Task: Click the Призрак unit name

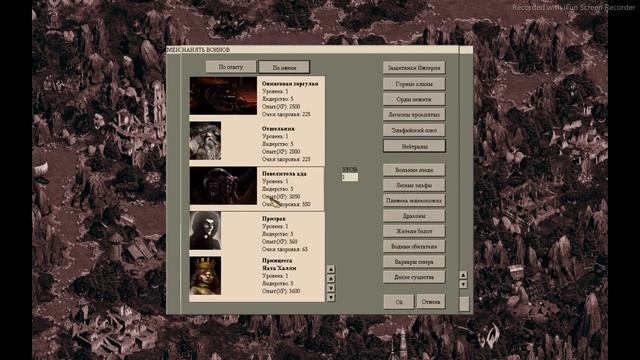Action: (x=273, y=219)
